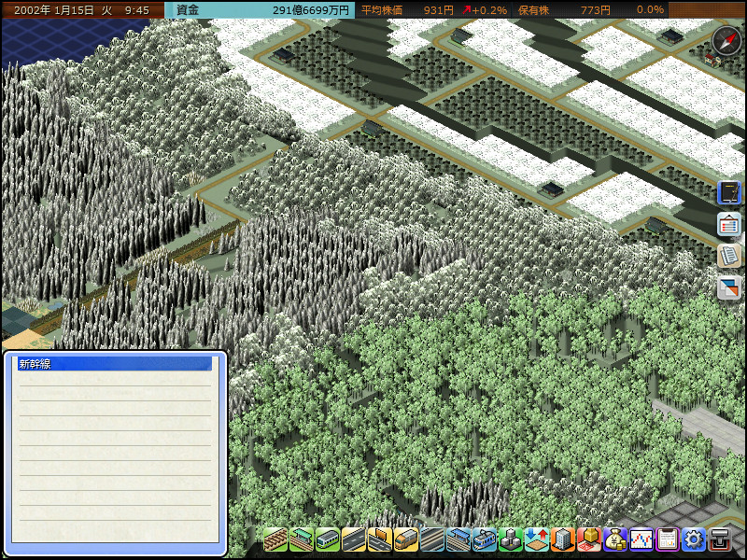Select the railway track laying tool
The width and height of the screenshot is (747, 560).
275,539
